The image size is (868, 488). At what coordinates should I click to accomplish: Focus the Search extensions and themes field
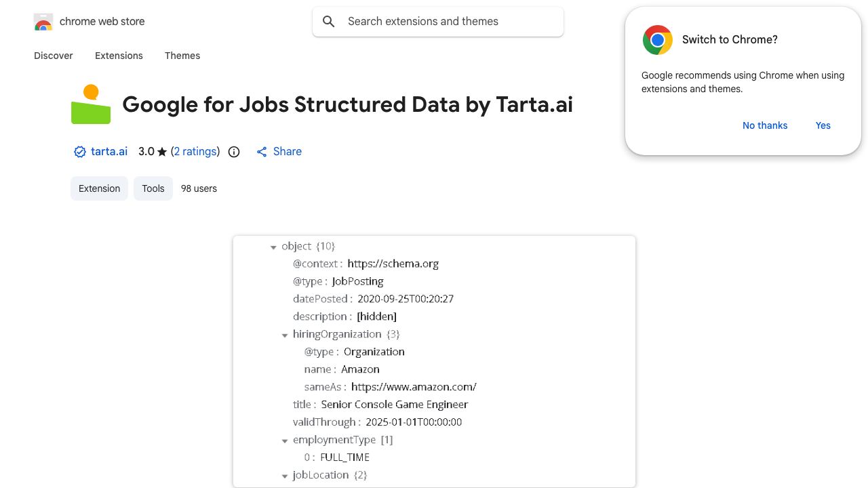click(438, 22)
